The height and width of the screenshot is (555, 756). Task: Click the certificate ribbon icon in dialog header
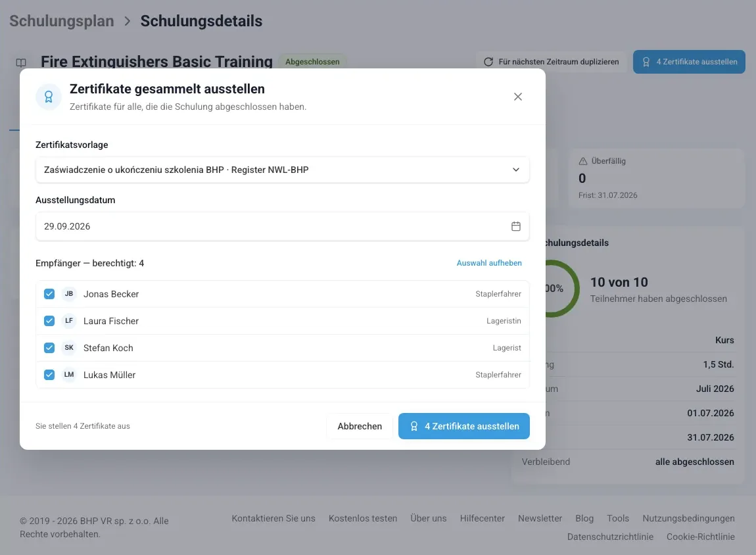click(49, 97)
